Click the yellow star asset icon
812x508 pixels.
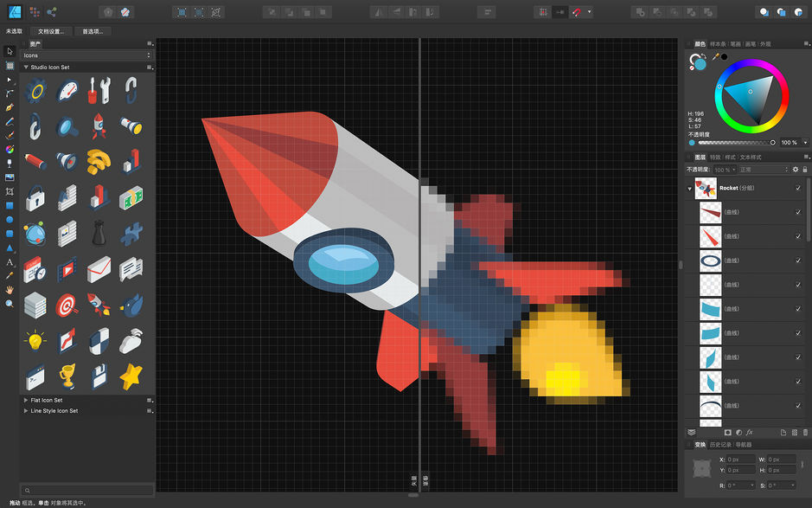tap(131, 376)
